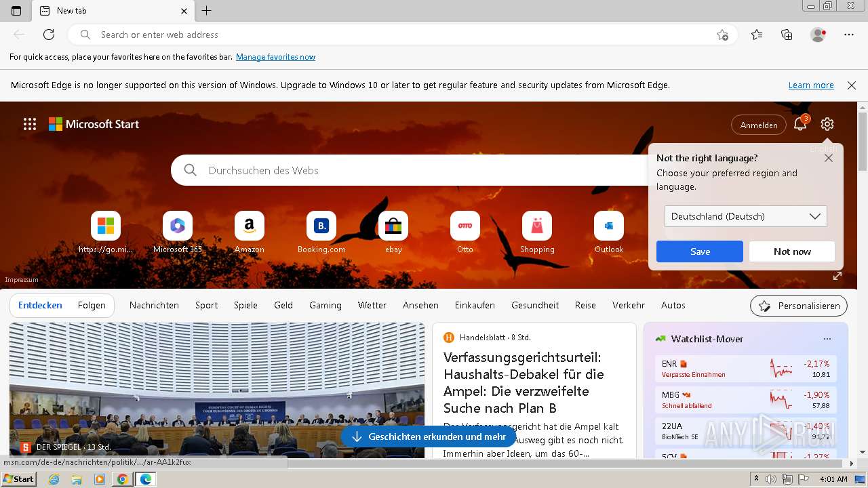The image size is (868, 488).
Task: Reload the page with refresh icon
Action: 49,35
